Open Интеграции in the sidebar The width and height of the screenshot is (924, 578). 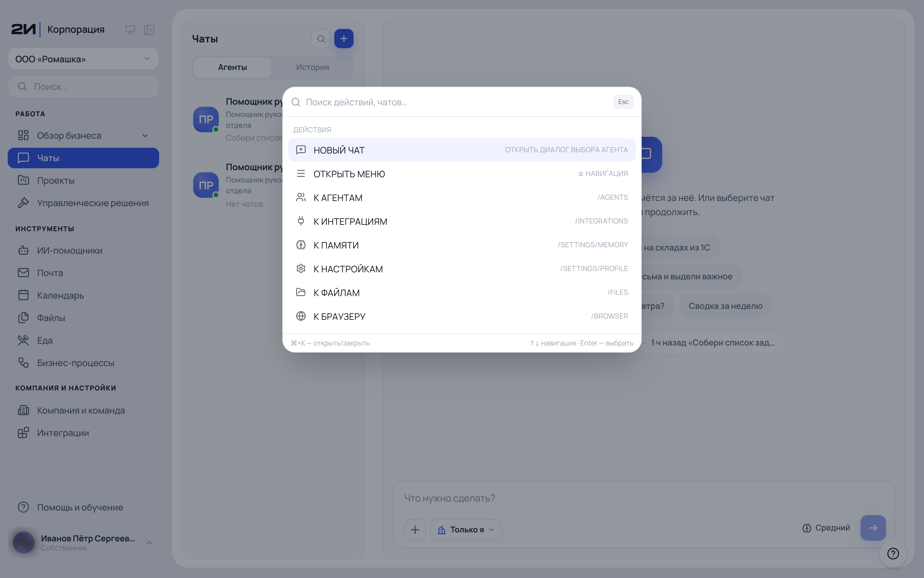click(83, 433)
